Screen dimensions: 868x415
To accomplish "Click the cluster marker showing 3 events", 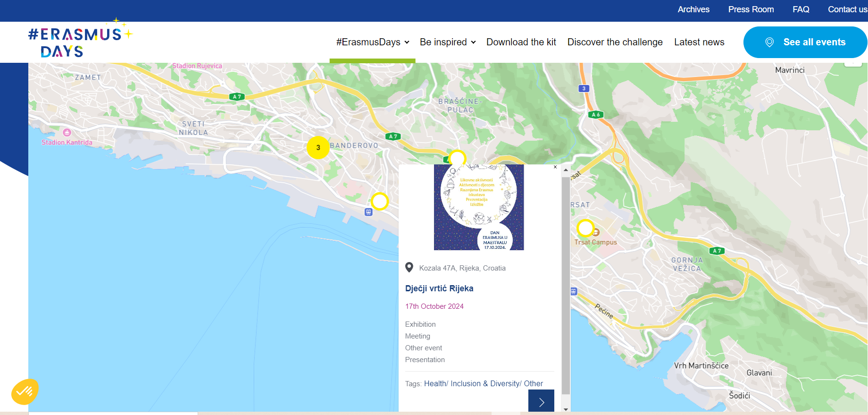I will [318, 147].
